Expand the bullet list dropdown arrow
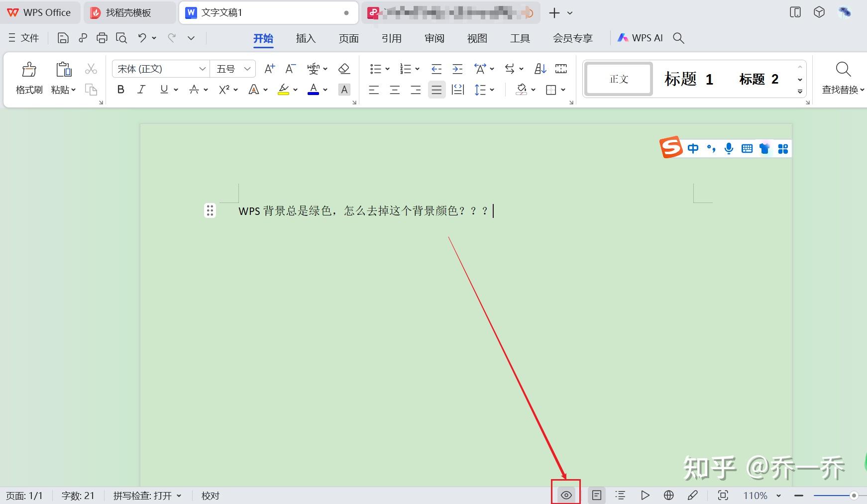The image size is (867, 504). pyautogui.click(x=388, y=69)
